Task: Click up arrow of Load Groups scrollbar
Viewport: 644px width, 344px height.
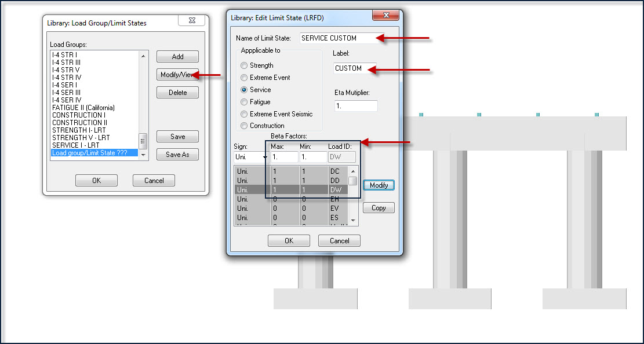Action: (143, 56)
